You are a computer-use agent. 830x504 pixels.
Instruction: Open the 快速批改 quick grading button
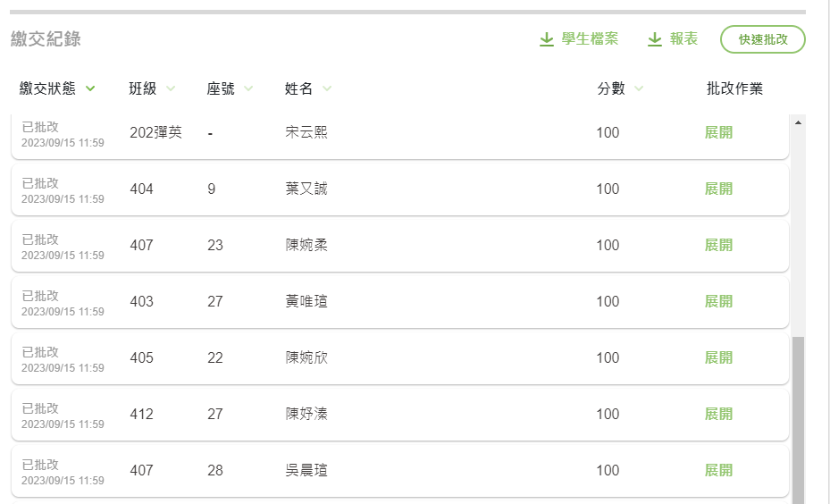tap(763, 39)
